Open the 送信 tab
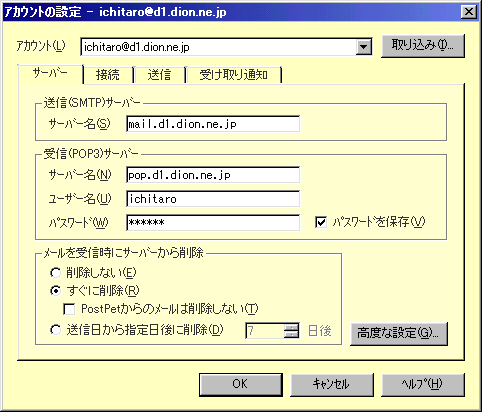 [x=159, y=75]
